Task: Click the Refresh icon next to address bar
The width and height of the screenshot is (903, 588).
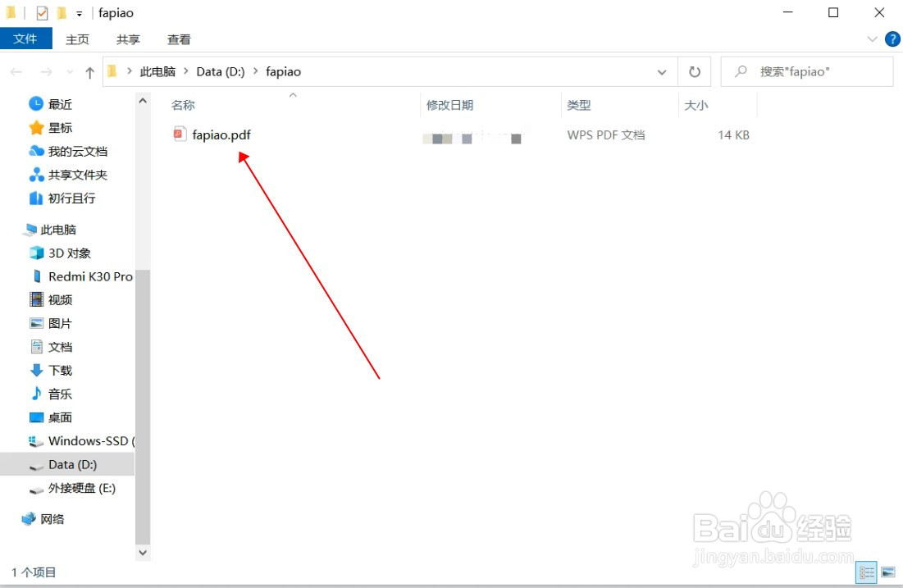Action: (x=694, y=71)
